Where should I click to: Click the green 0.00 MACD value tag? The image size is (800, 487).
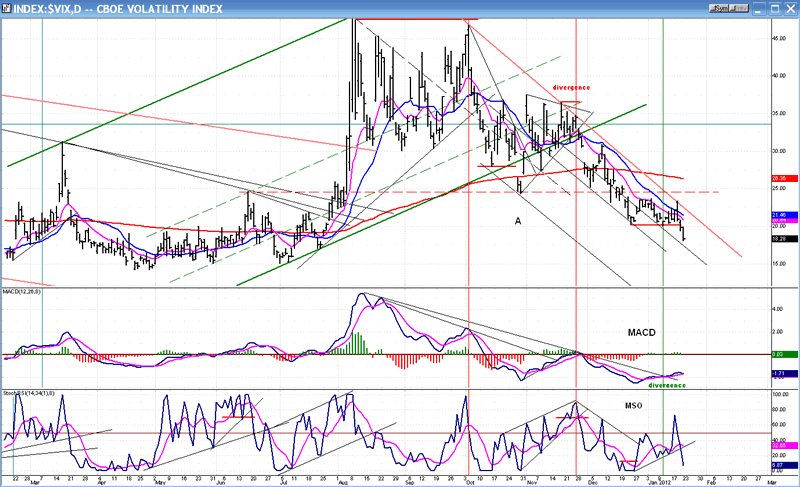tap(783, 354)
